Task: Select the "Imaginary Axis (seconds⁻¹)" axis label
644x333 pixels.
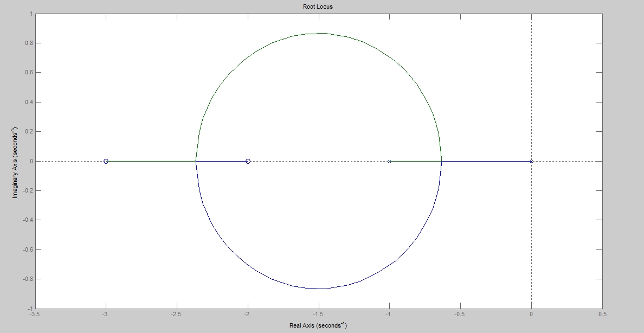Action: (x=15, y=163)
